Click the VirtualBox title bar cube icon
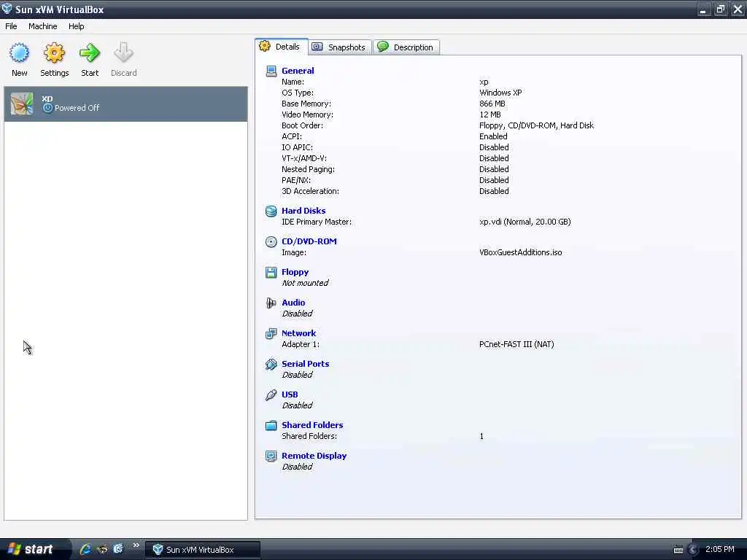This screenshot has height=560, width=747. [7, 9]
